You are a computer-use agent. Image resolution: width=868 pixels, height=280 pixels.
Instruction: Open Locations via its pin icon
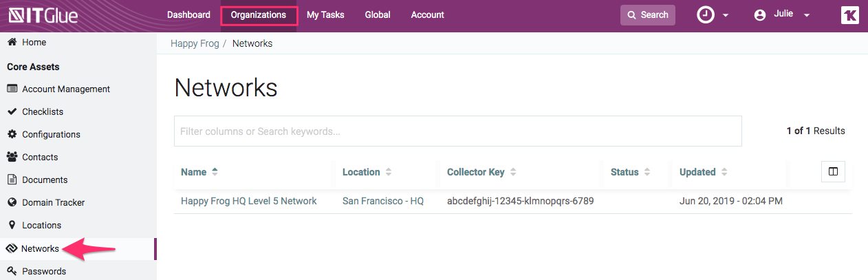point(12,225)
